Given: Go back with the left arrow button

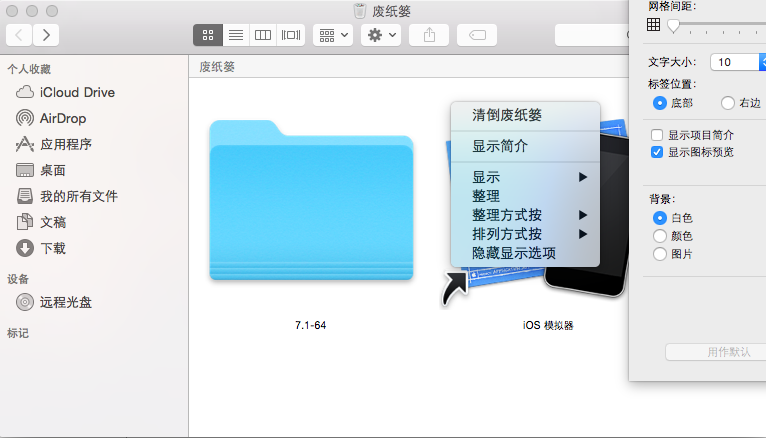Looking at the screenshot, I should tap(19, 35).
